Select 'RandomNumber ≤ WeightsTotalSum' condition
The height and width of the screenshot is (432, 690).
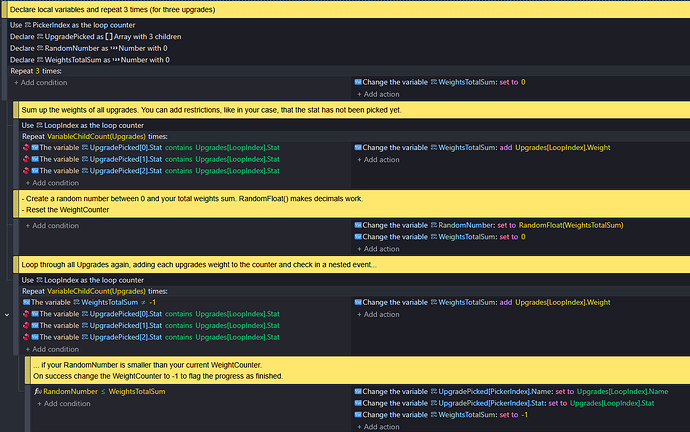pos(100,391)
